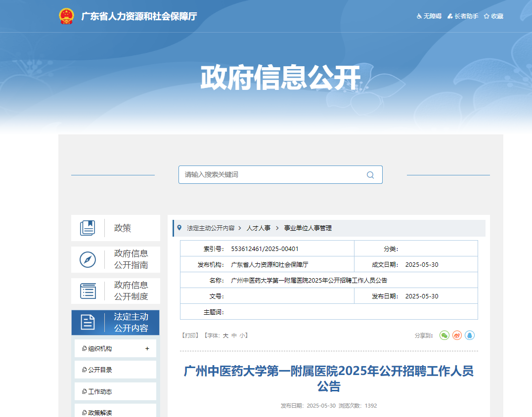Viewport: 532px width, 417px height.
Task: Click the table cell after 名称: with the announcement name
Action: (309, 280)
